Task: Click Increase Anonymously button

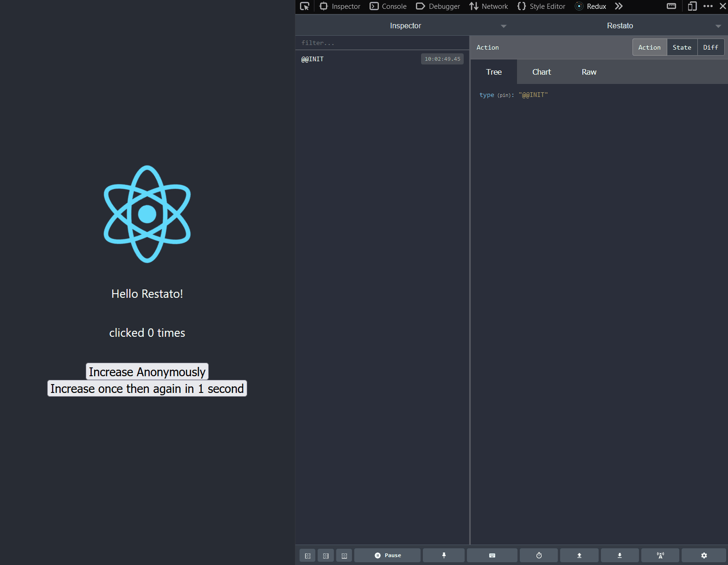Action: 147,372
